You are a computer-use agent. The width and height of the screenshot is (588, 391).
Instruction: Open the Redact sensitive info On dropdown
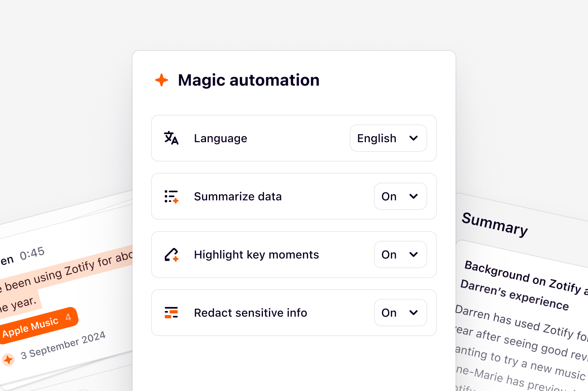(x=400, y=313)
